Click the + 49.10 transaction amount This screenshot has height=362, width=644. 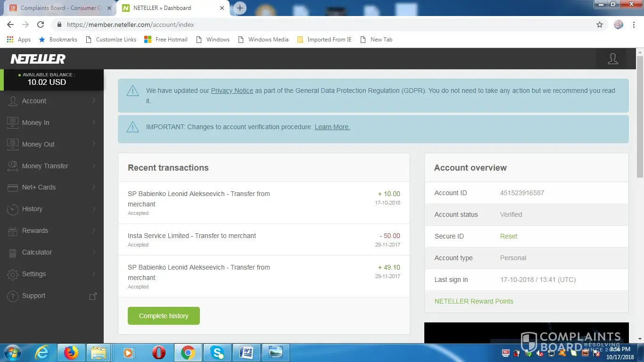click(x=389, y=267)
